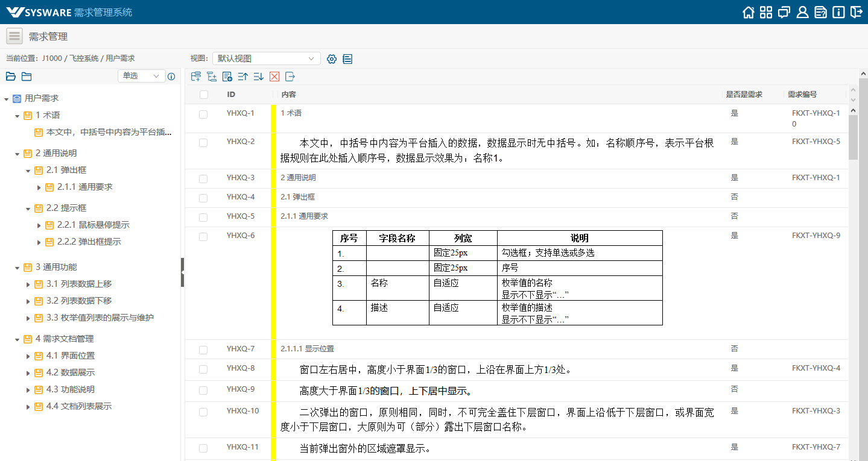Select 4.2 数据展示 in the tree
Viewport: 868px width, 461px height.
(x=70, y=372)
